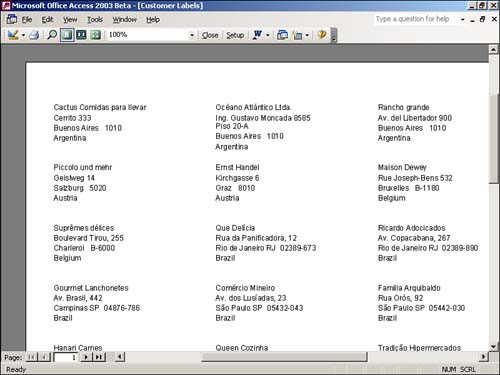
Task: Click label text 'Maison Dewey'
Action: [402, 167]
